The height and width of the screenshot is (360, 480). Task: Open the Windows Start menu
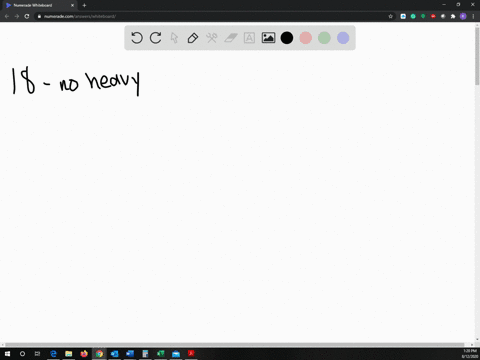click(x=7, y=354)
